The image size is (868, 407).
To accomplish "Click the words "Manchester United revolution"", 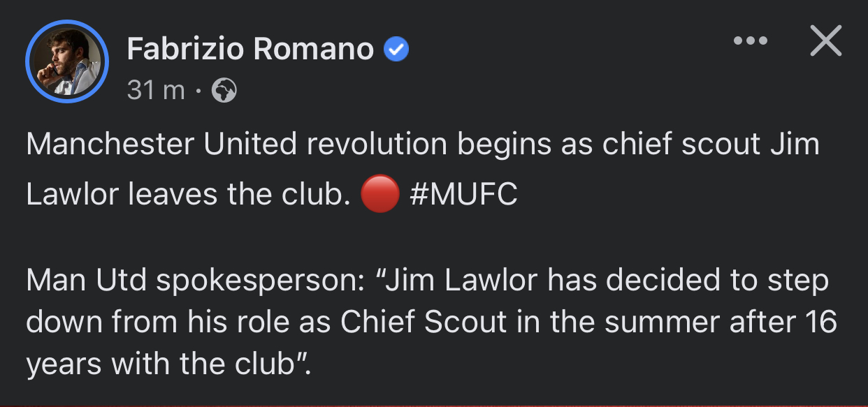I will (x=236, y=145).
